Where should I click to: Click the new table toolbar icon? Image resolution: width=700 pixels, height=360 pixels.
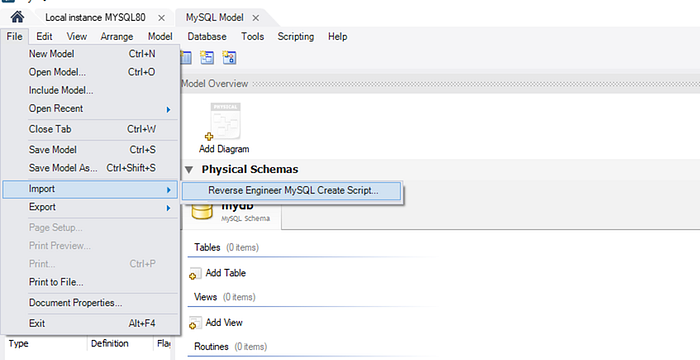[x=185, y=58]
